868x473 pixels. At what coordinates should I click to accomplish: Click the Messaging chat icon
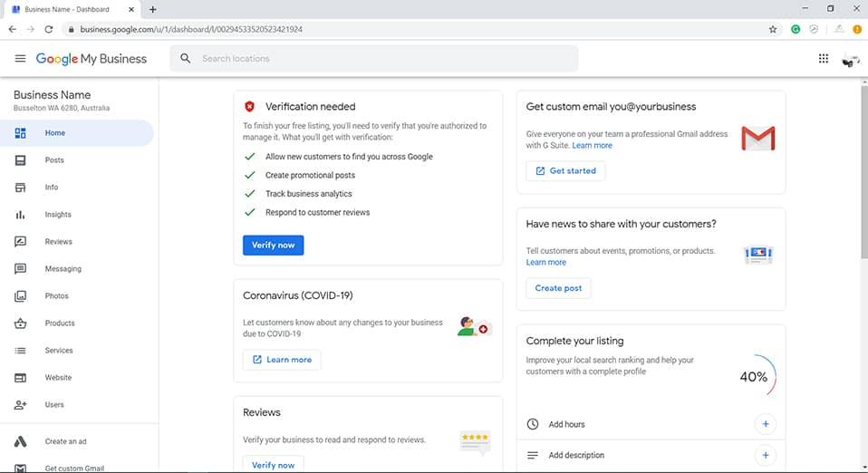point(21,268)
